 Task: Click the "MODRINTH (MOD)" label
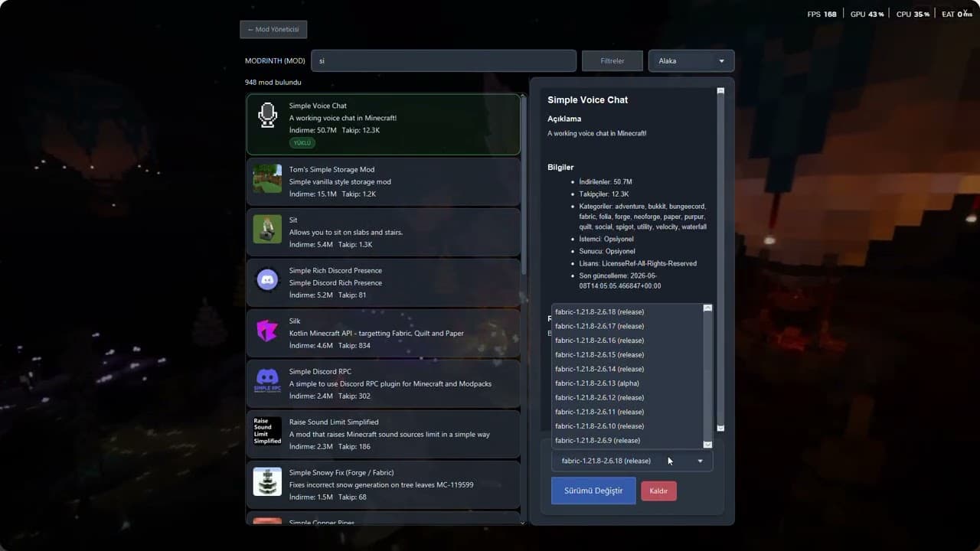[x=275, y=60]
